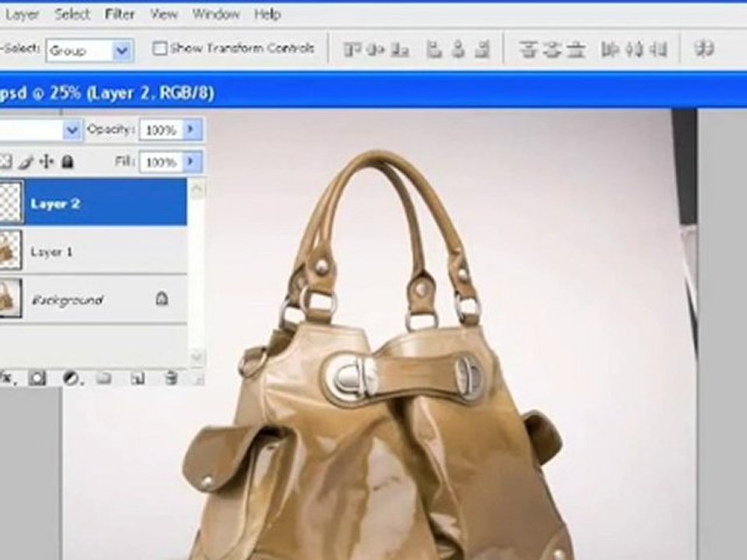
Task: Create new fill or adjustment layer
Action: (x=72, y=379)
